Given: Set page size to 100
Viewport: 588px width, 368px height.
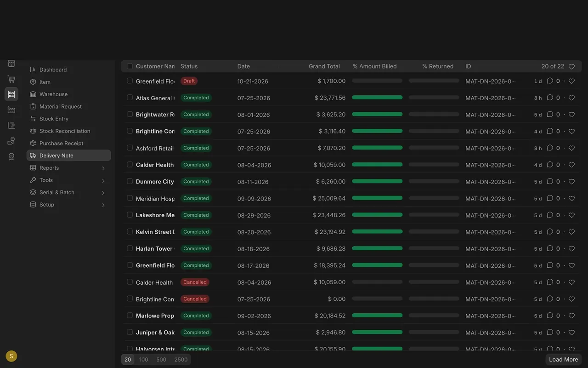Looking at the screenshot, I should click(144, 360).
